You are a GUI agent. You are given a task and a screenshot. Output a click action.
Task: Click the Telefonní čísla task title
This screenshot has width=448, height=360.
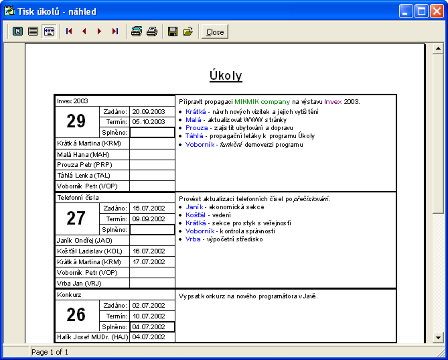tap(78, 198)
